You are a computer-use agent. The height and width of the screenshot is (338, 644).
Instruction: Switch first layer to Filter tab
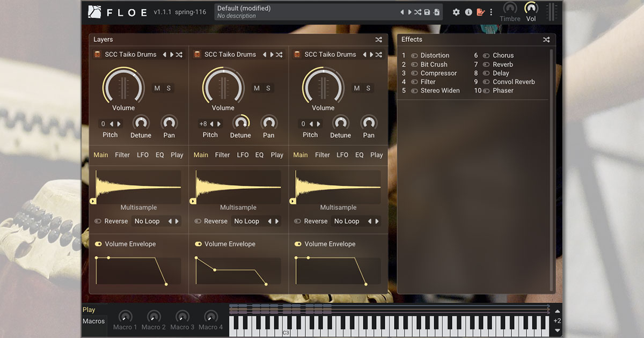(x=122, y=155)
